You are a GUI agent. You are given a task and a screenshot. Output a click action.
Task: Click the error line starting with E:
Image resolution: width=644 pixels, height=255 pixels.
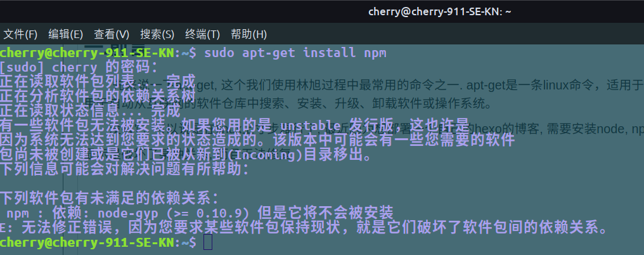[304, 227]
